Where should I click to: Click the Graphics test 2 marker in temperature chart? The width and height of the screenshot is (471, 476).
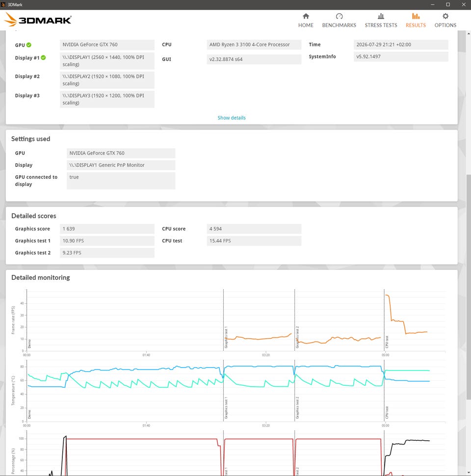[x=297, y=408]
